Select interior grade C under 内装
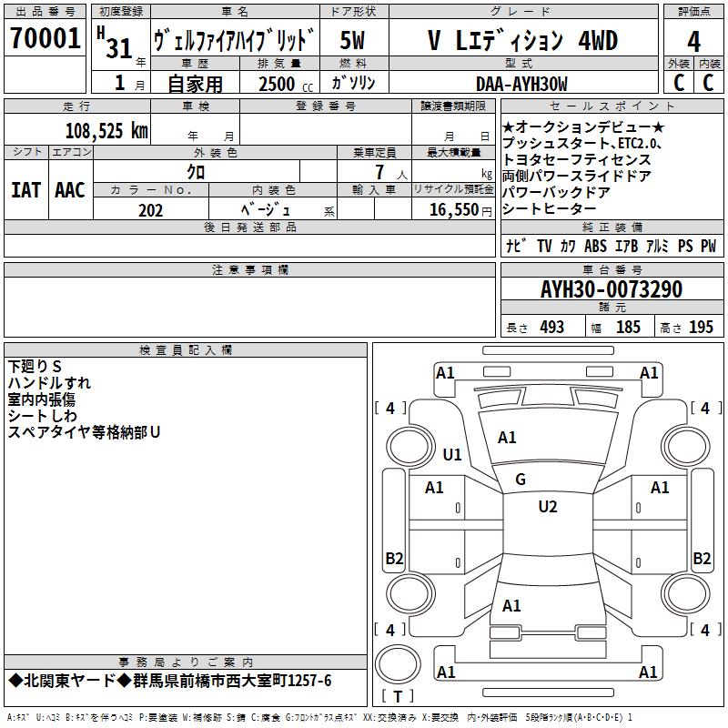 point(708,83)
